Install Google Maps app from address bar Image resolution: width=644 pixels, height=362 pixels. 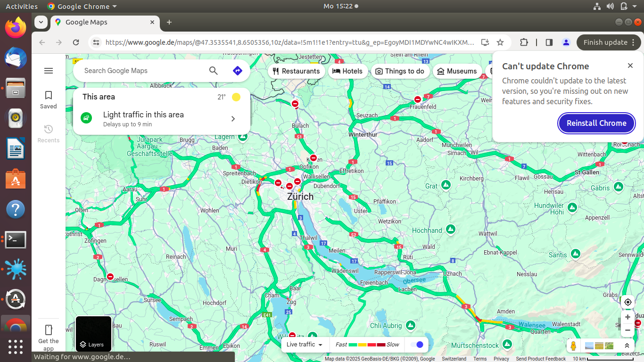[485, 42]
